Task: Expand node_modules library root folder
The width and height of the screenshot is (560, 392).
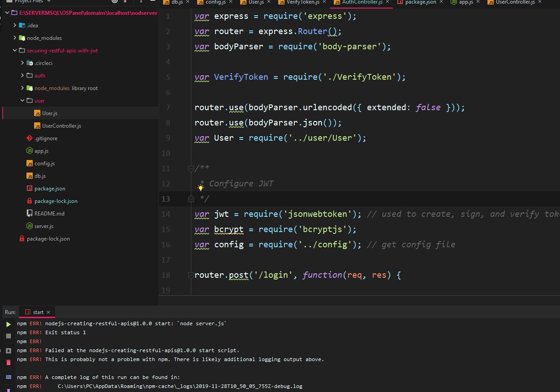Action: click(22, 88)
